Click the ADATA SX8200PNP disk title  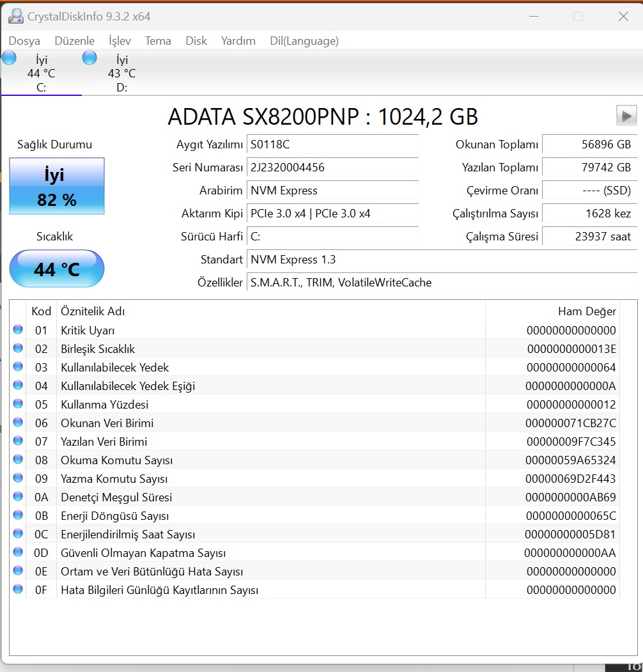323,116
